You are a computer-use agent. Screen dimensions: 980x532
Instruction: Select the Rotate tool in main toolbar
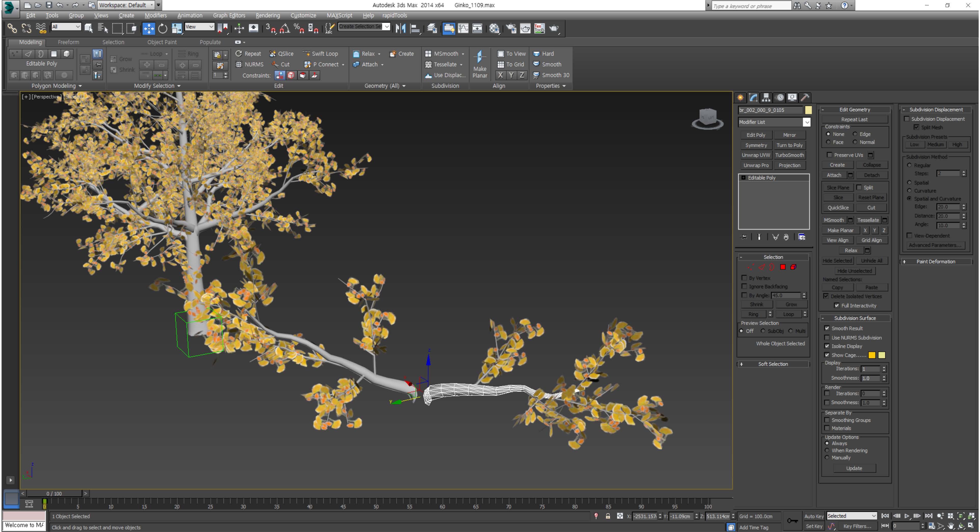click(163, 28)
